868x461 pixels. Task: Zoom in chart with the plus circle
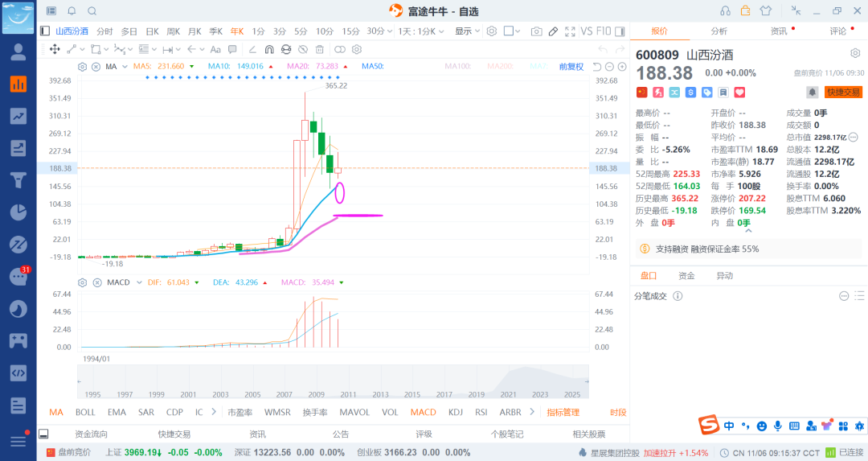point(622,67)
